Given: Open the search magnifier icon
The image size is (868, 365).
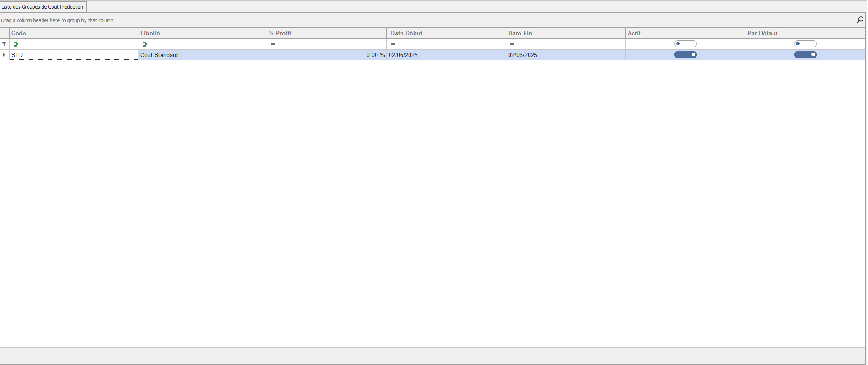Looking at the screenshot, I should click(x=860, y=20).
